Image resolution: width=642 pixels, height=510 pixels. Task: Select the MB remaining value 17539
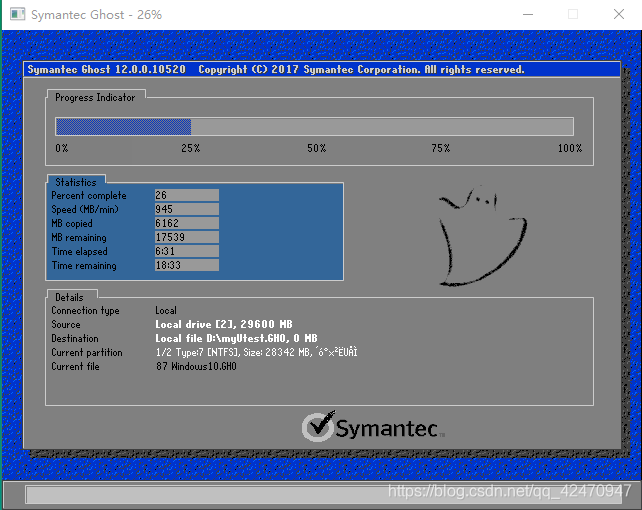186,237
